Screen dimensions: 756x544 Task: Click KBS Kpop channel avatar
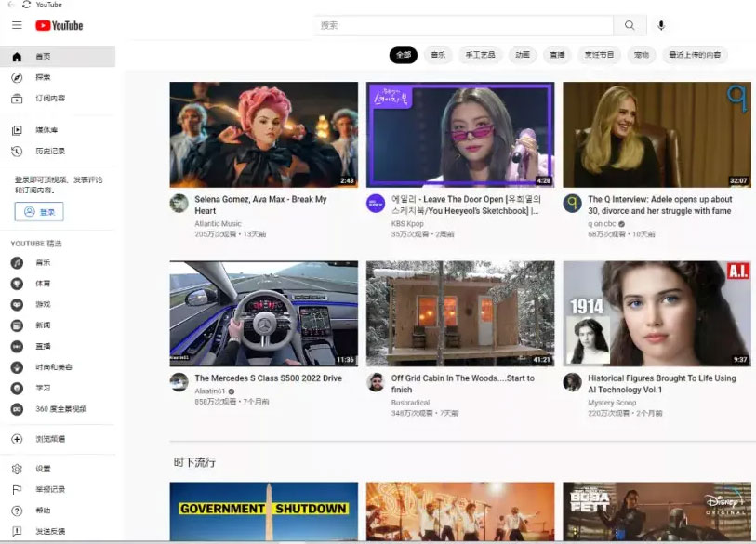(x=376, y=203)
